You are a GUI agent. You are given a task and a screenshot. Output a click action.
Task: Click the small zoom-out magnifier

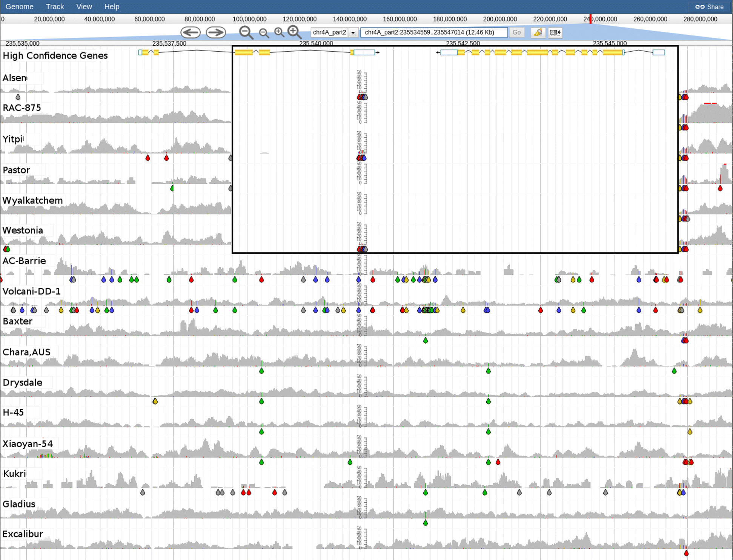[264, 34]
